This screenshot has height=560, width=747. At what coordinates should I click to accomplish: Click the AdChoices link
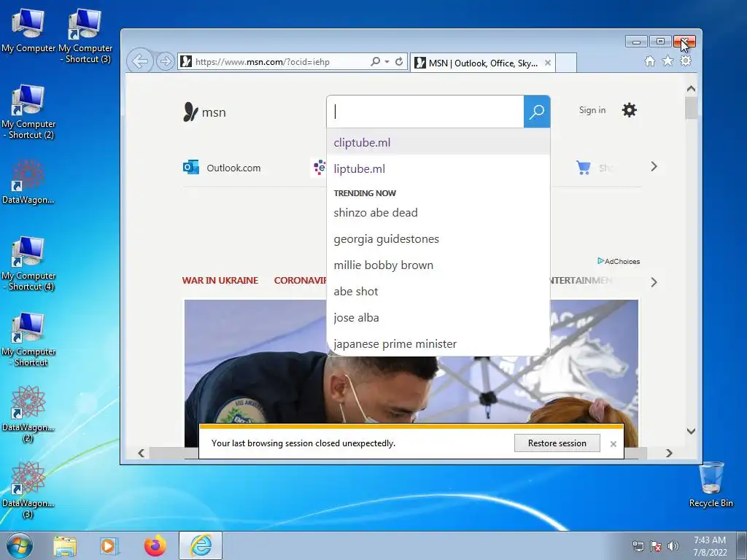pos(619,261)
